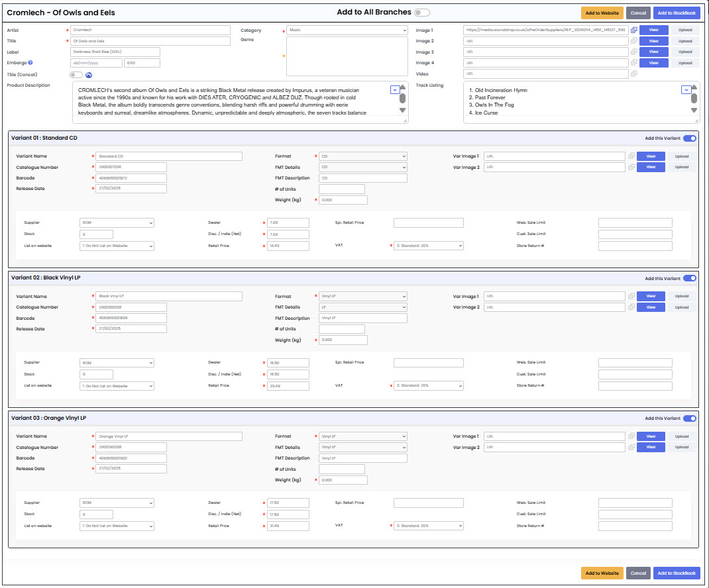Image resolution: width=709 pixels, height=588 pixels.
Task: Click the top Add to StockBook button
Action: pos(676,13)
